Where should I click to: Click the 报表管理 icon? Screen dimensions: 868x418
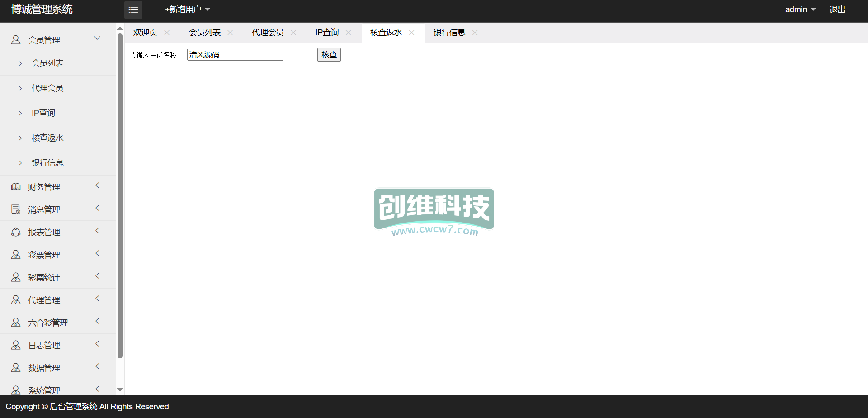point(16,232)
